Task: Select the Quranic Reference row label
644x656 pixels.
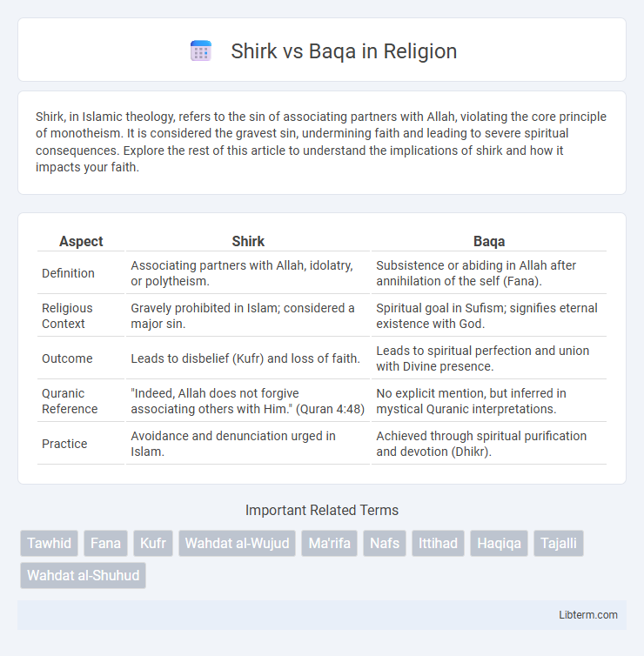Action: click(x=70, y=401)
